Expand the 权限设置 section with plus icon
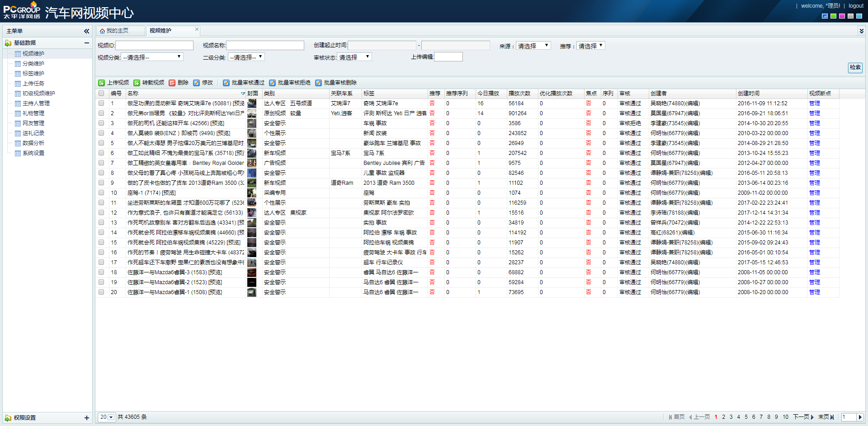This screenshot has height=426, width=868. pos(86,418)
